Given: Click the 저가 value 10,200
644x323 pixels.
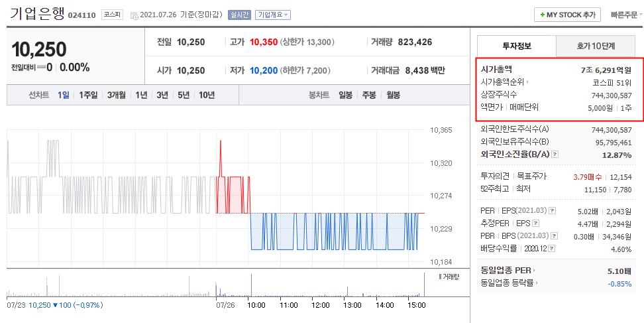Looking at the screenshot, I should click(x=264, y=70).
